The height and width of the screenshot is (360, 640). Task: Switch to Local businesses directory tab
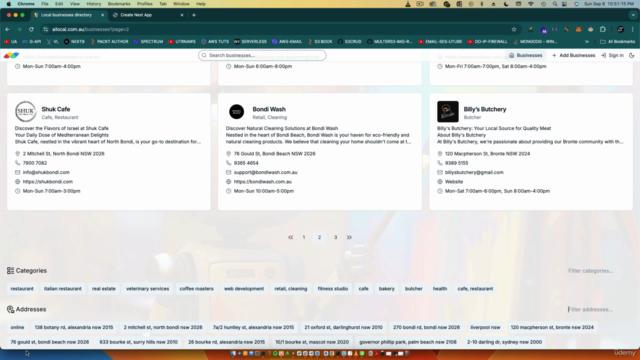(x=66, y=15)
